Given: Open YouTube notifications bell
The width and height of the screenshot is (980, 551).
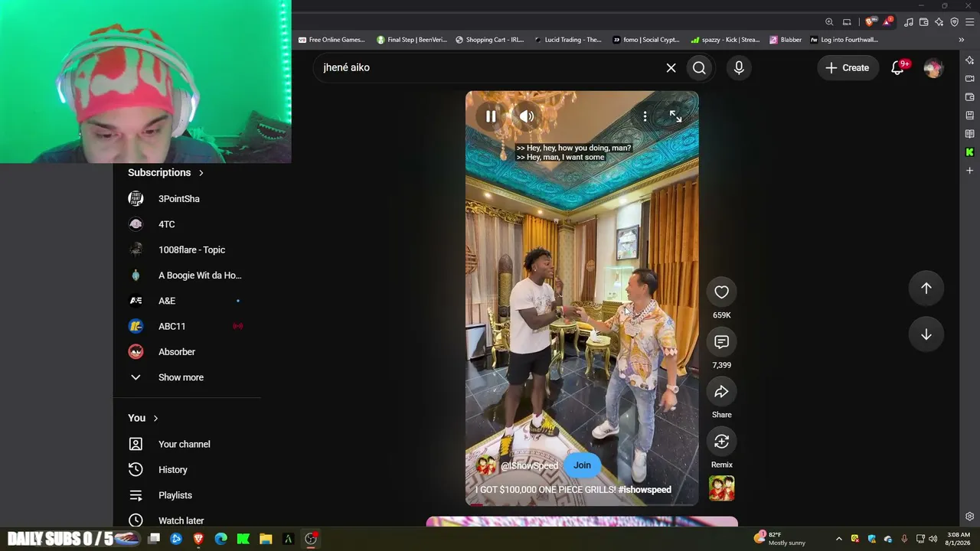Looking at the screenshot, I should (898, 67).
